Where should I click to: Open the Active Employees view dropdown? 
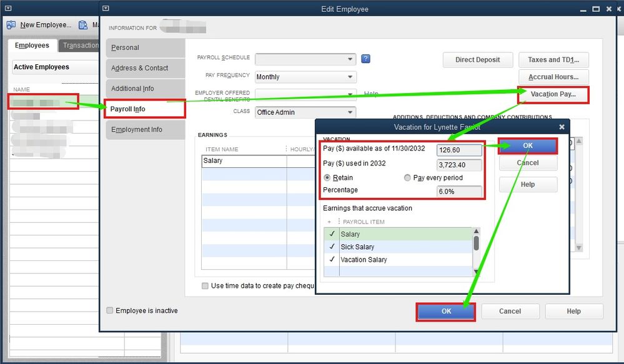click(56, 67)
